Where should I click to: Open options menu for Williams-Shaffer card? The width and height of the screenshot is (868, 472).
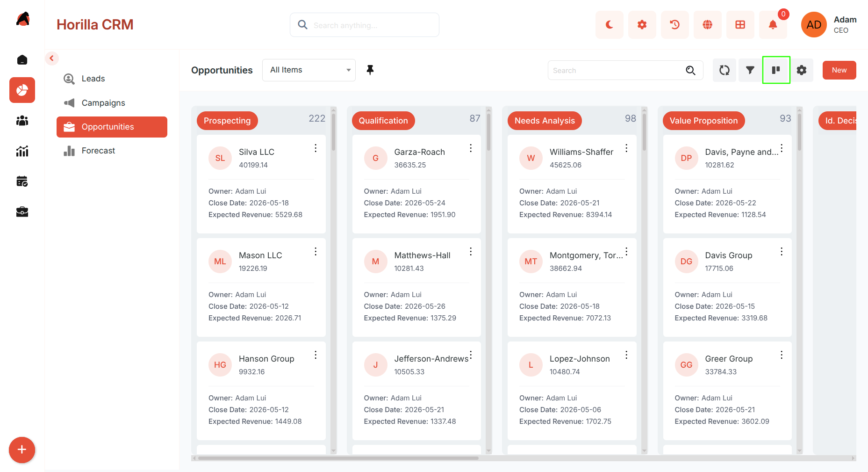[x=626, y=148]
